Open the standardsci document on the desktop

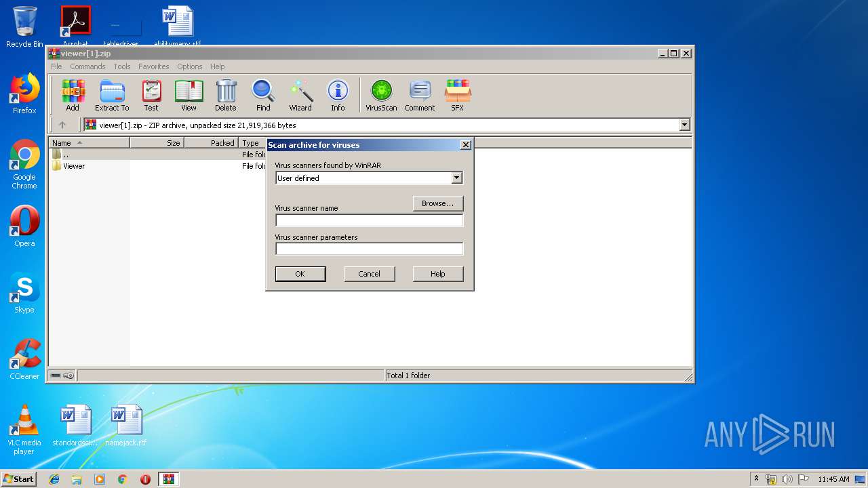pyautogui.click(x=75, y=426)
